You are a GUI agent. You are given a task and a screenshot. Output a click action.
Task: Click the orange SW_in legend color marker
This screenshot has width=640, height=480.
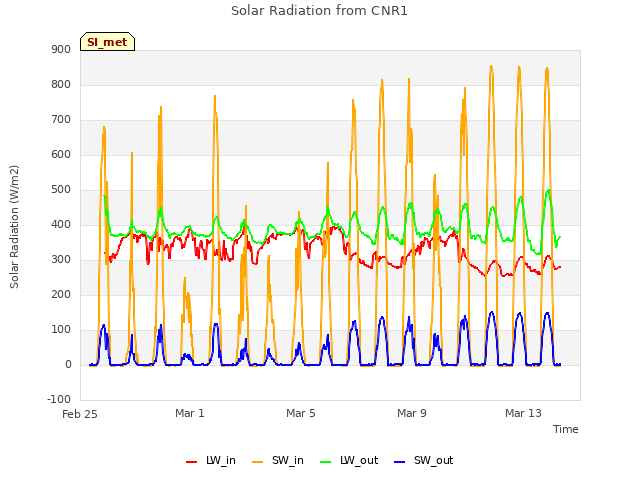[258, 462]
